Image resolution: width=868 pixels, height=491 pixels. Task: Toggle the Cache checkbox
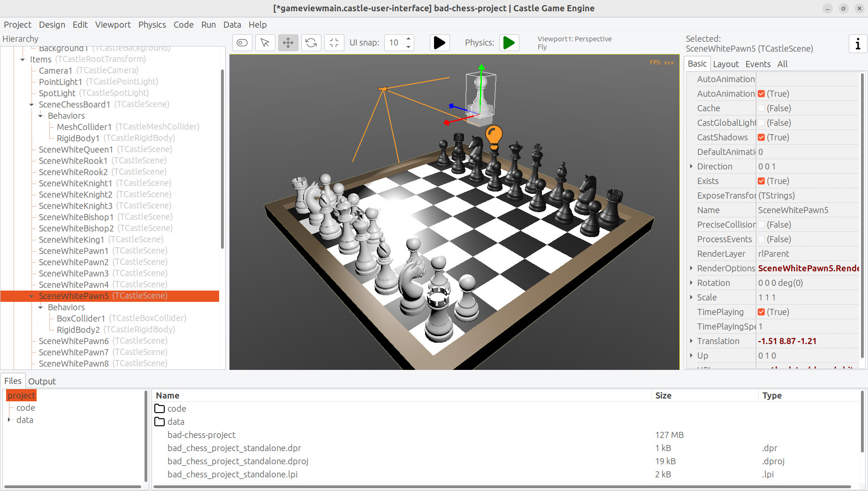(761, 108)
